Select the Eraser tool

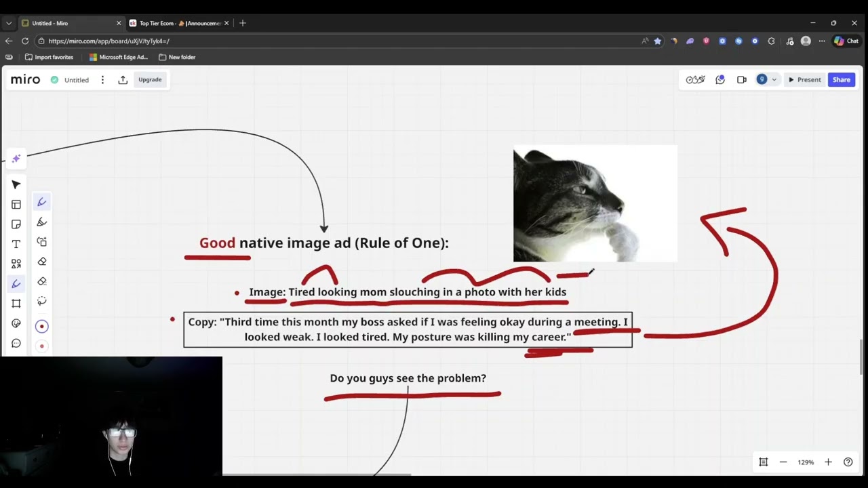41,261
